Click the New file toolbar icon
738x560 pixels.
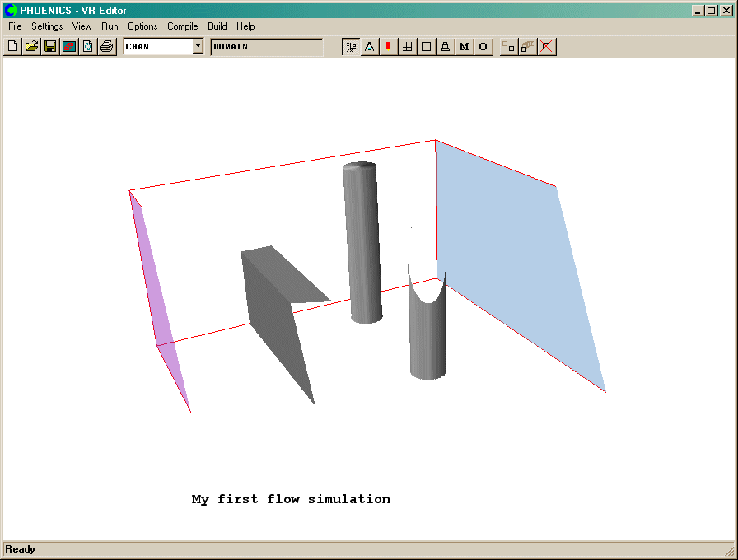[x=12, y=47]
